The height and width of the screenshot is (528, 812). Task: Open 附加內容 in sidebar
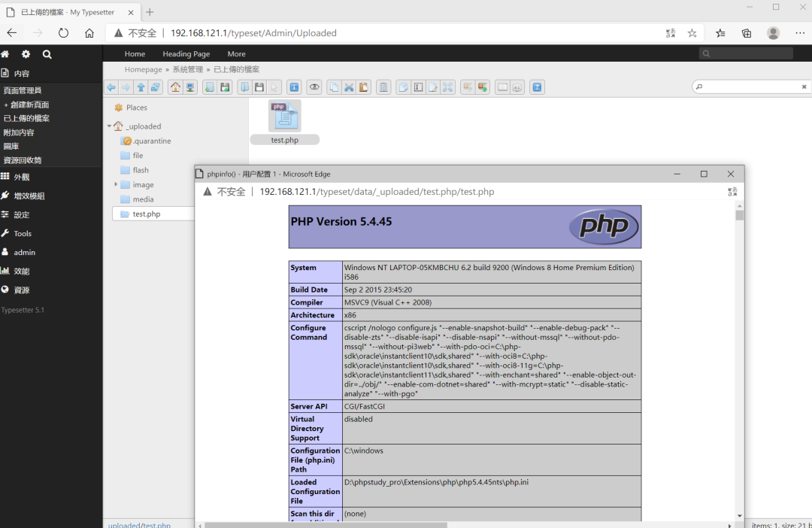(19, 132)
